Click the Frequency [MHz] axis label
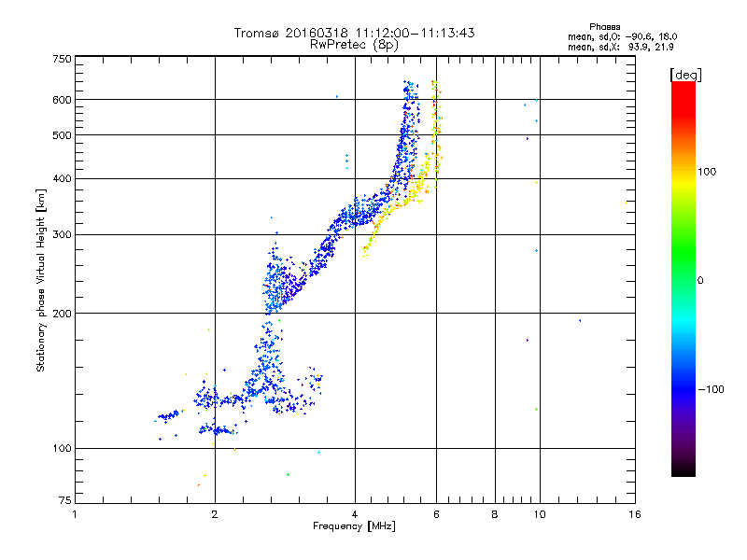This screenshot has height=560, width=747. point(354,526)
